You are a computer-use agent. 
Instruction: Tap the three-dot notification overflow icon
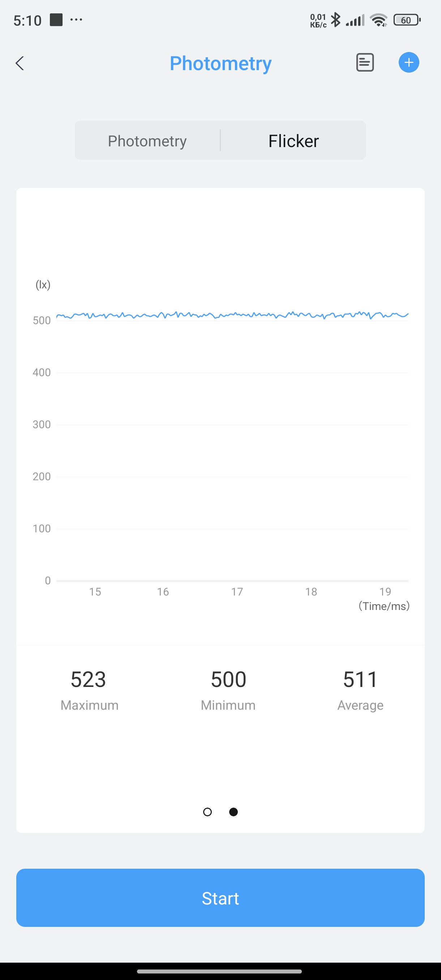pyautogui.click(x=76, y=20)
